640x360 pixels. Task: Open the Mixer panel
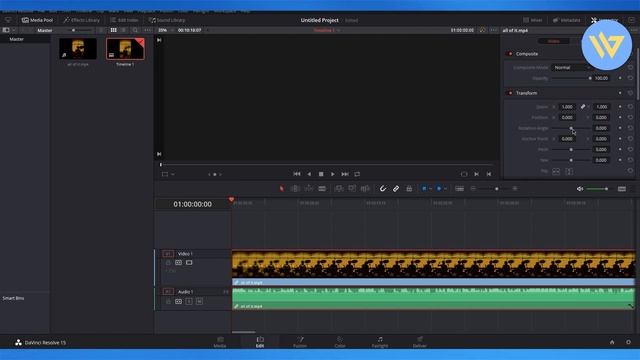pos(533,20)
